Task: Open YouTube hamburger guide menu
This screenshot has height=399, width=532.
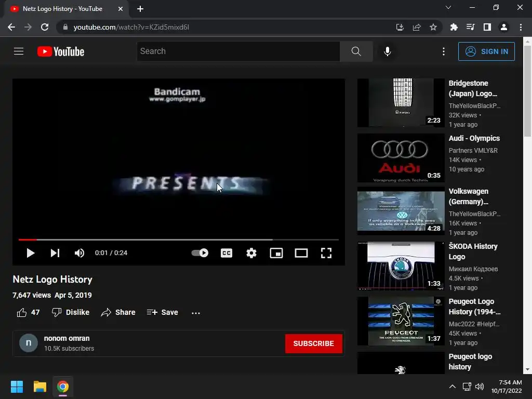Action: [19, 51]
